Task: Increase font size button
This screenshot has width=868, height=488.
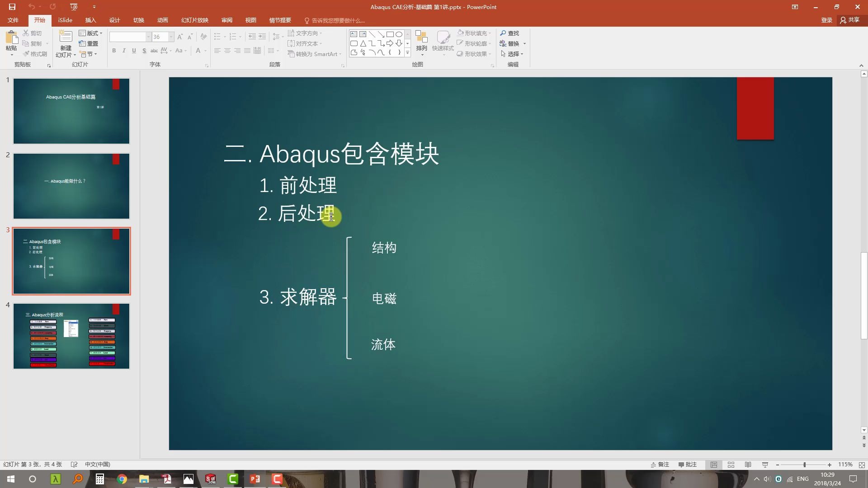Action: pos(180,37)
